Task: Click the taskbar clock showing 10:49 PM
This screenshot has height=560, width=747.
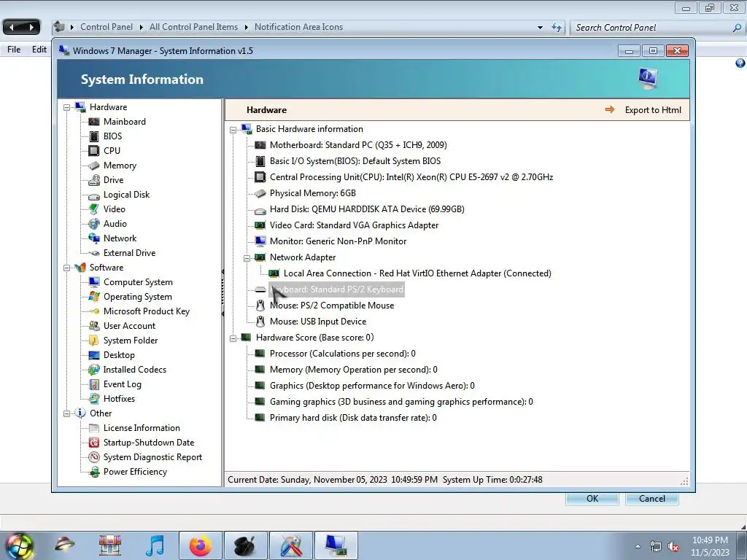Action: coord(710,546)
